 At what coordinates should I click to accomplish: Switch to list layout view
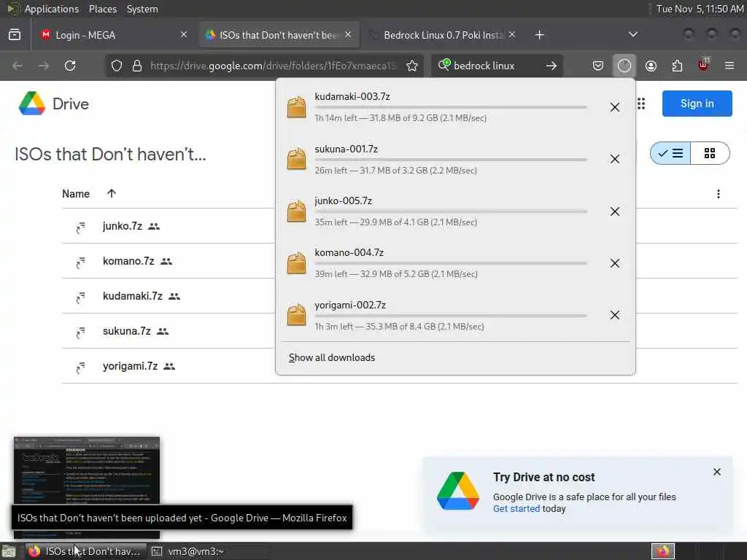(x=671, y=153)
